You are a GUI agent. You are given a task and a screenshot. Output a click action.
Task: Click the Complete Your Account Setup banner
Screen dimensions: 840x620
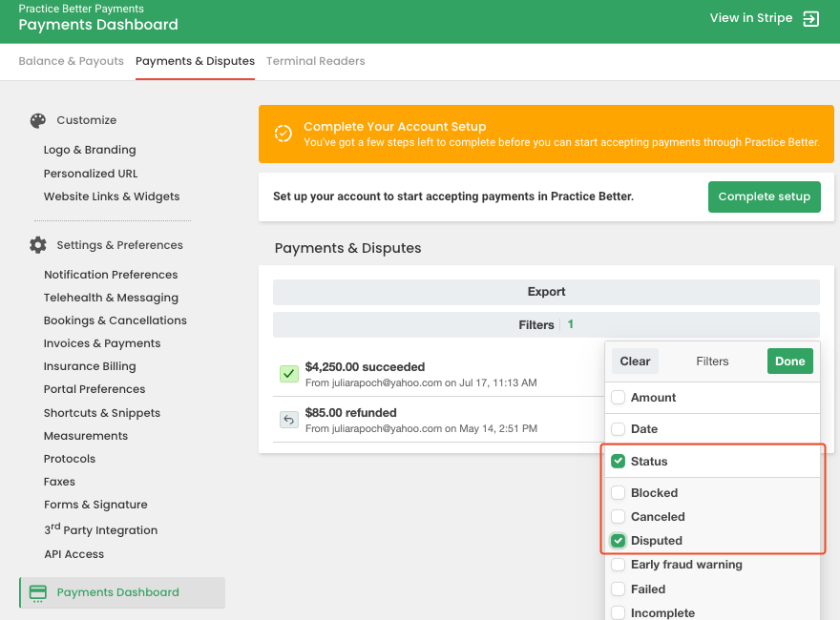click(546, 134)
